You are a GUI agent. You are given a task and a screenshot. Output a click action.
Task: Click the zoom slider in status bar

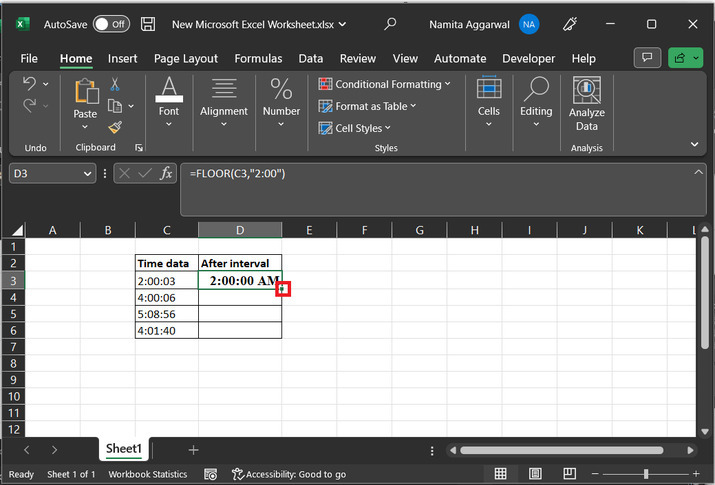click(646, 474)
